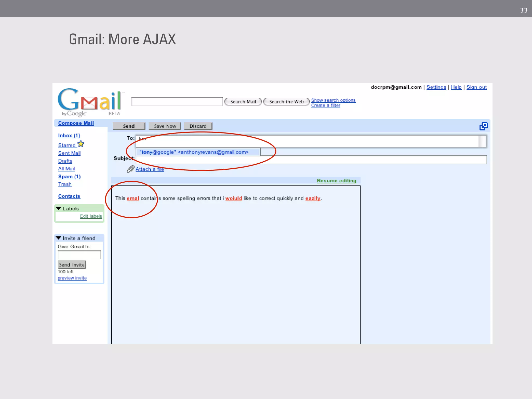Collapse the Labels section triangle
Image resolution: width=532 pixels, height=399 pixels.
point(58,208)
